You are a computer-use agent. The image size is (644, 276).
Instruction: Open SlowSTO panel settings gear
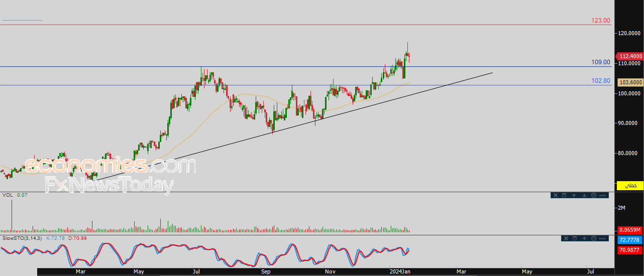(x=594, y=238)
